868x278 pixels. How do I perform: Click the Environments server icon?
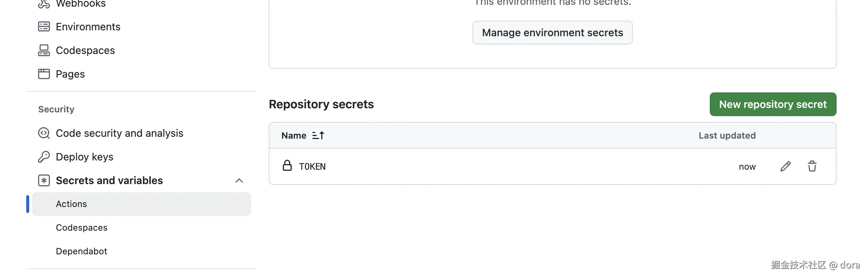pyautogui.click(x=44, y=27)
